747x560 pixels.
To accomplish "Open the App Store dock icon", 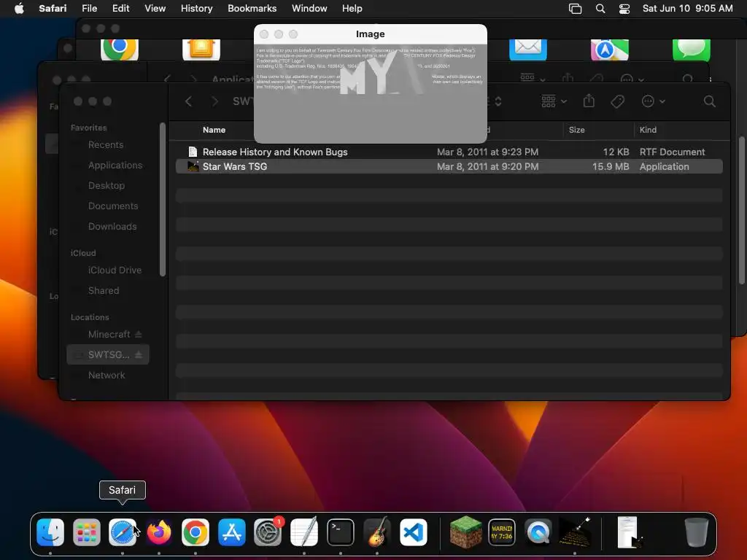I will [x=231, y=532].
